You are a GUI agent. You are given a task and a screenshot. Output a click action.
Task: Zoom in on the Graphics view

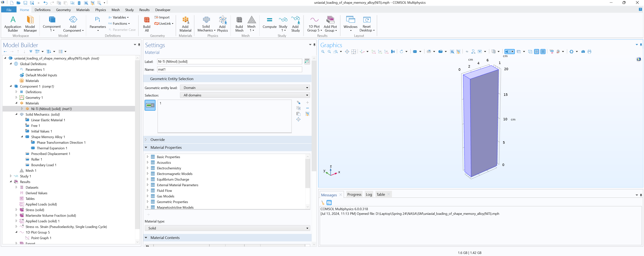323,52
